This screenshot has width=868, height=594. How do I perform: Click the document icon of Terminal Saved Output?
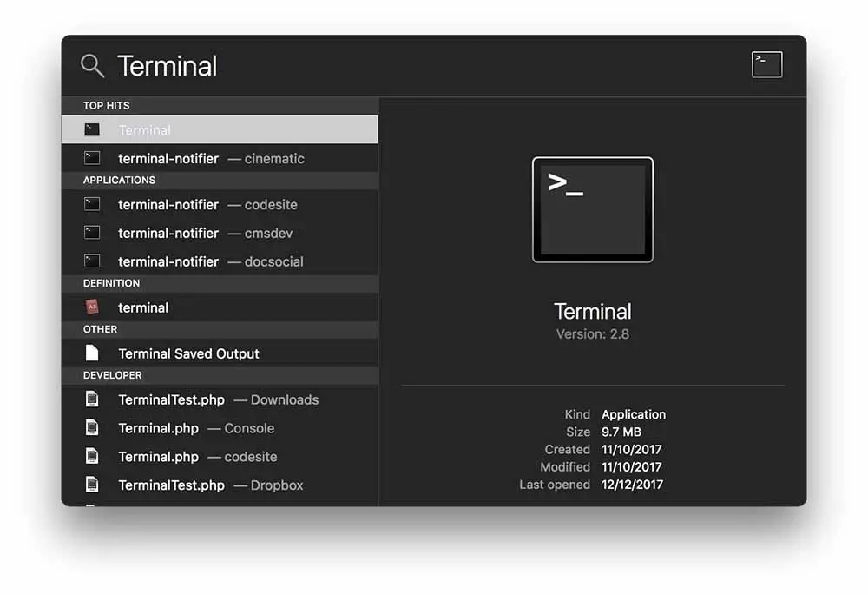click(x=92, y=353)
